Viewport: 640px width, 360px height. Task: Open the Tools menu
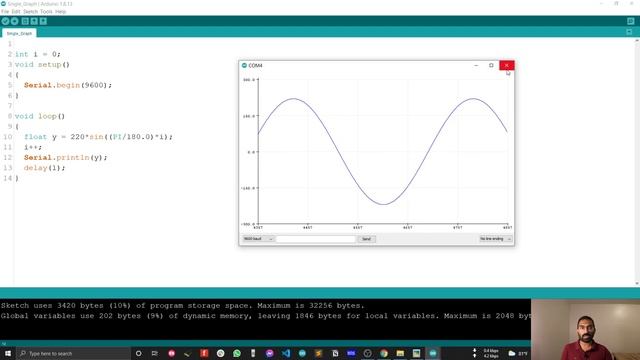point(46,11)
